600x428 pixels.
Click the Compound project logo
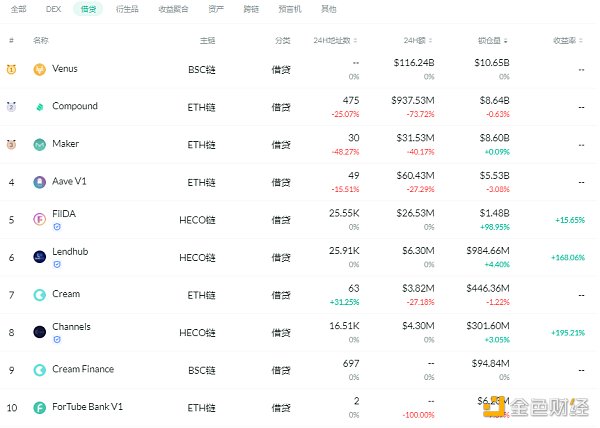click(x=39, y=107)
